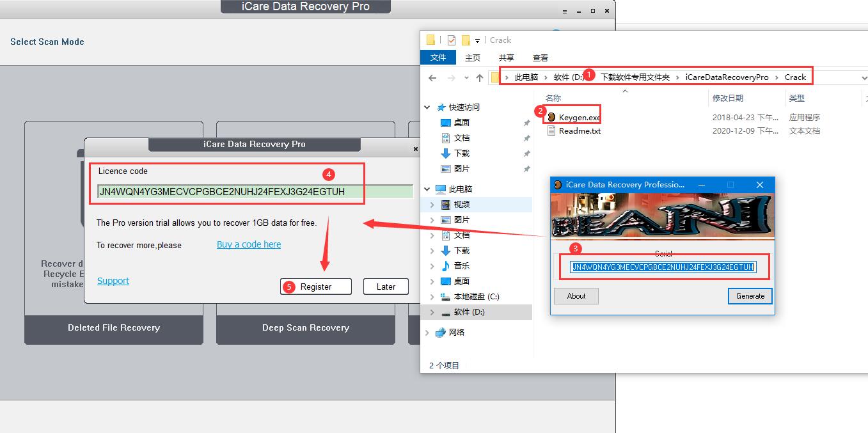The image size is (868, 433).
Task: Click the Register button in the licence dialog
Action: (x=316, y=287)
